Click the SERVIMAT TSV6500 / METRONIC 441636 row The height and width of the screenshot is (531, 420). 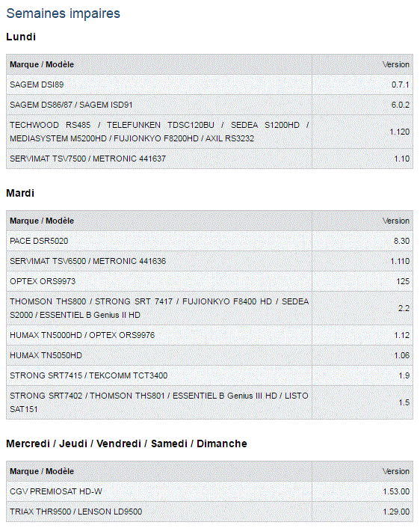[209, 261]
